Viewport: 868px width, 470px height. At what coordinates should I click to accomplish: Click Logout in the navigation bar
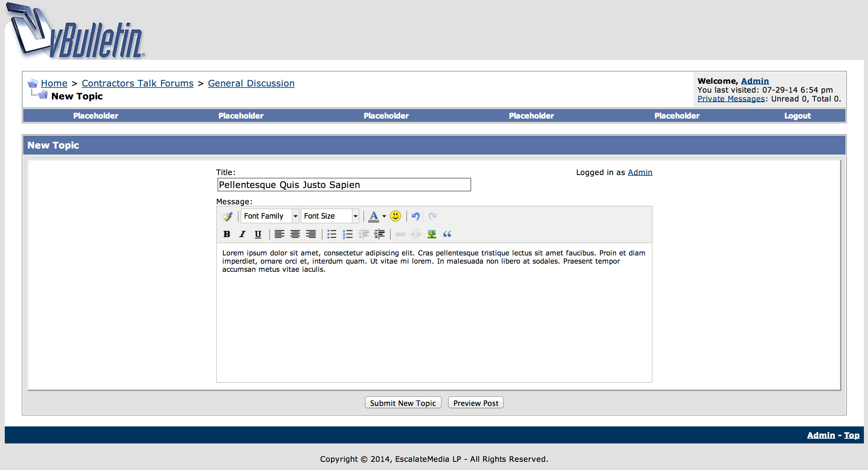[797, 116]
